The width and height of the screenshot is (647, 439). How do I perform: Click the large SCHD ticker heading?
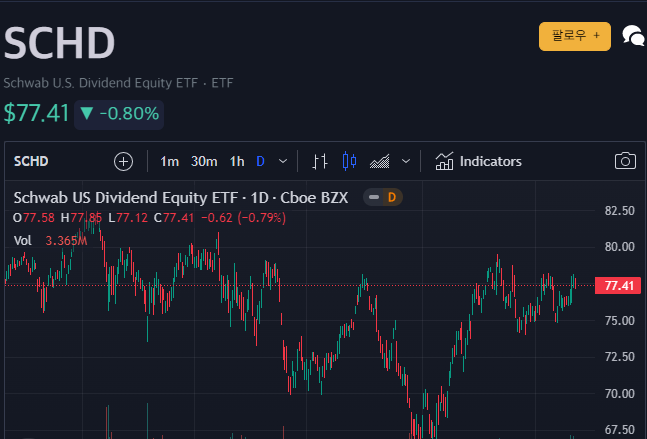59,43
